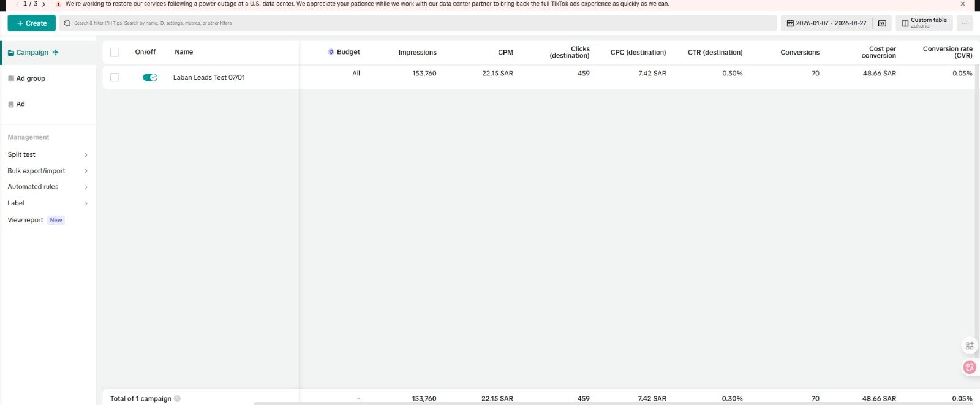Screen dimensions: 980x405
Task: Click the grid widget floating icon
Action: (969, 346)
